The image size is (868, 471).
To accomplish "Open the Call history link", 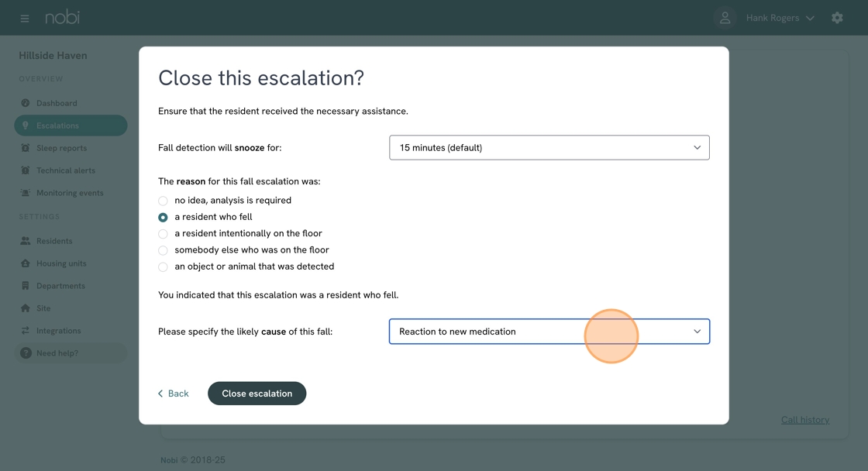I will 805,420.
